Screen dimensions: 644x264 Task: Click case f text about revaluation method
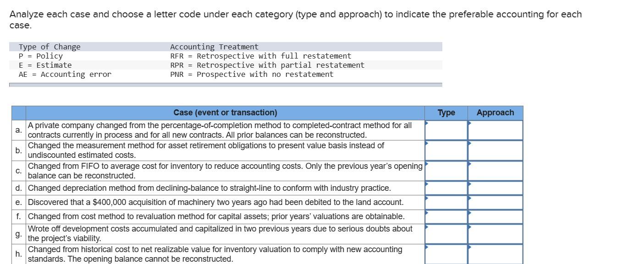click(x=216, y=216)
